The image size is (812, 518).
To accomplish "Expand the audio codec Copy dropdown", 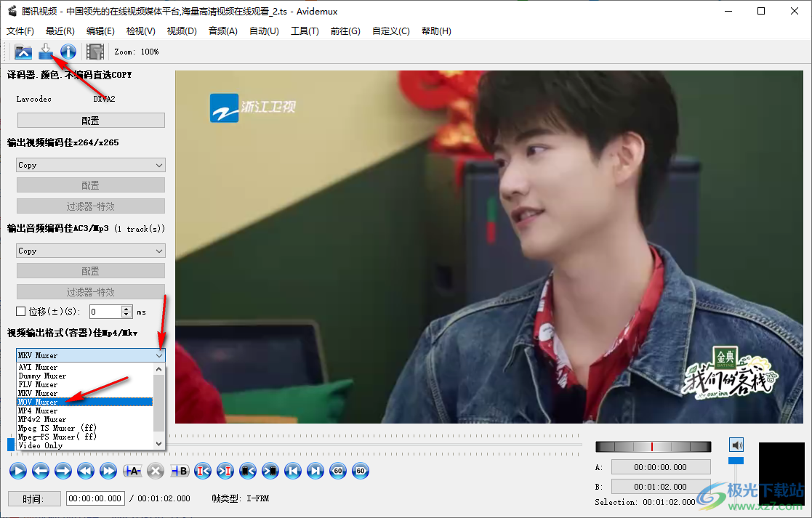I will pos(91,251).
